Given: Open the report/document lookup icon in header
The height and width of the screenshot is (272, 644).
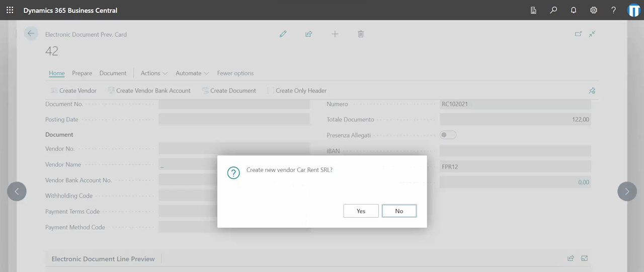Looking at the screenshot, I should point(533,10).
